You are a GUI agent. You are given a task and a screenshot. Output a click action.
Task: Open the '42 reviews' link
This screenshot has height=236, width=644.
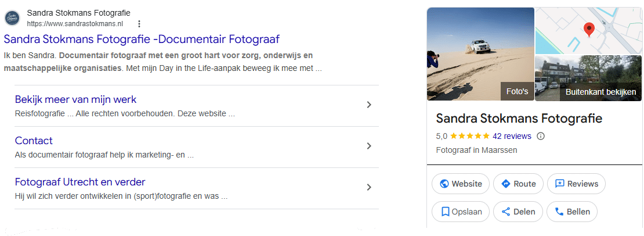(512, 136)
